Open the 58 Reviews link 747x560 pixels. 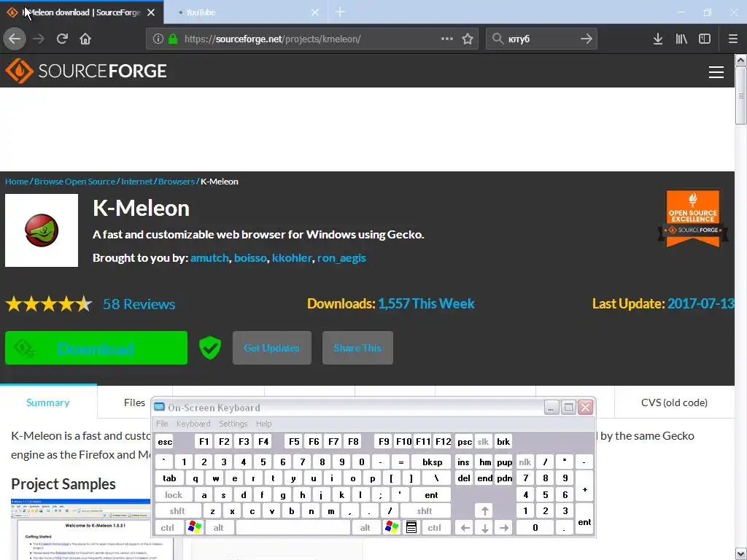[139, 304]
